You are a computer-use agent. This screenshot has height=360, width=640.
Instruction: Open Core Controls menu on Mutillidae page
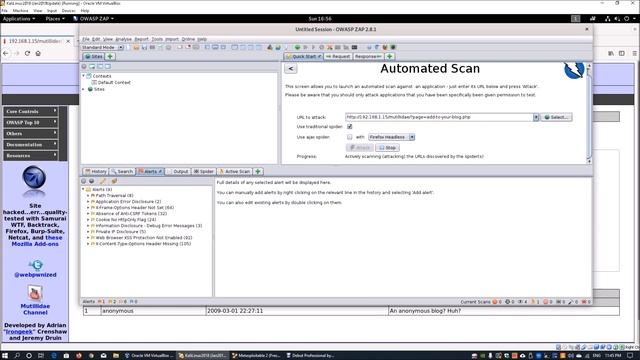(31, 111)
